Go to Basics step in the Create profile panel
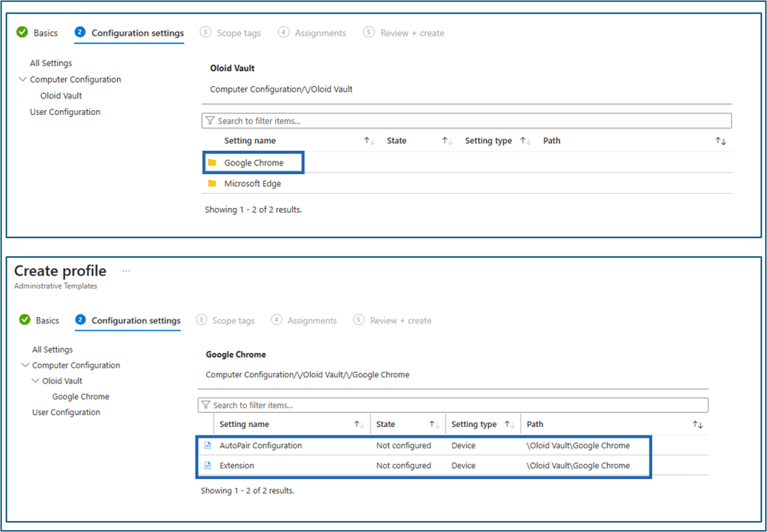The width and height of the screenshot is (767, 532). tap(39, 320)
